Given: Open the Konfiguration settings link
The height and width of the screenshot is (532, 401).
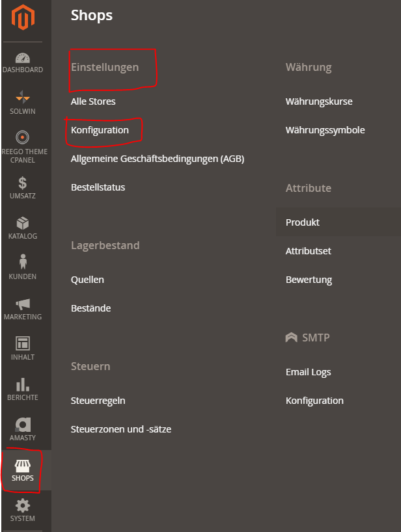Looking at the screenshot, I should coord(101,129).
